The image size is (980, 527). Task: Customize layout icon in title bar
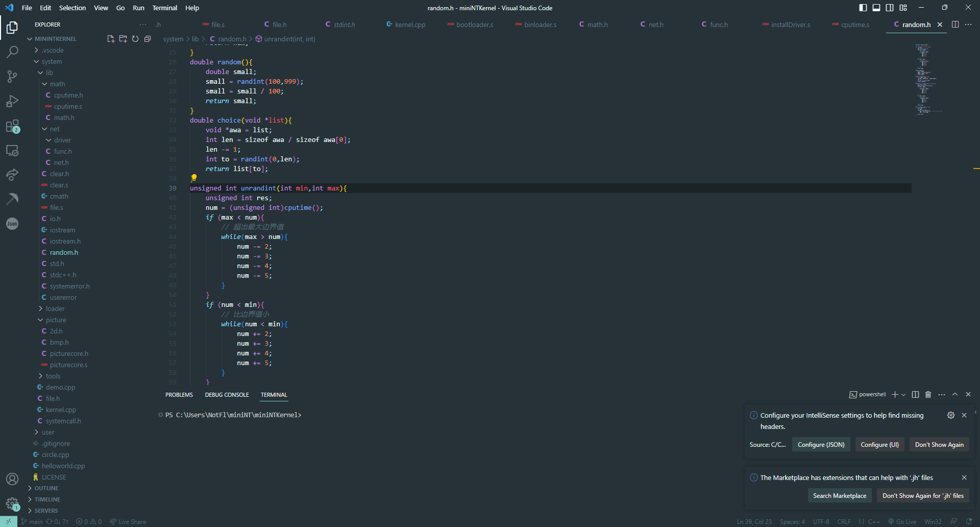click(903, 8)
